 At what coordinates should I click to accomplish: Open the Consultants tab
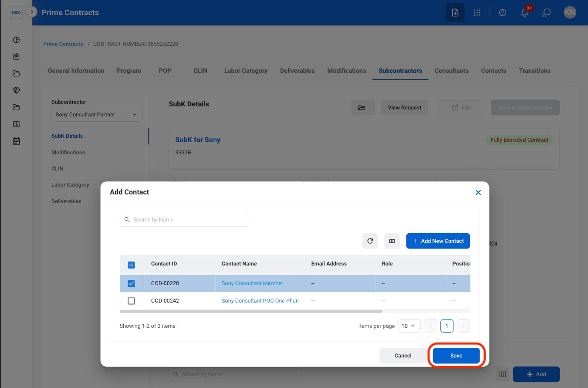452,71
